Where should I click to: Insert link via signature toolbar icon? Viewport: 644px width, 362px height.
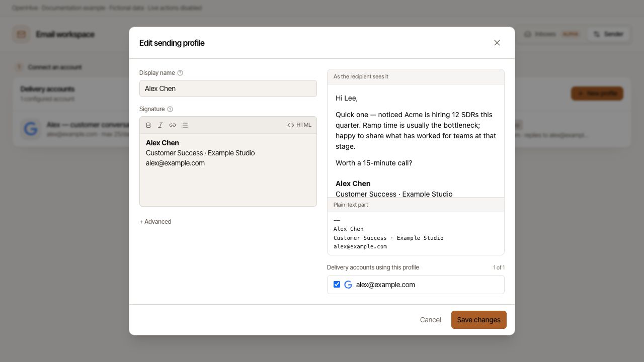173,125
